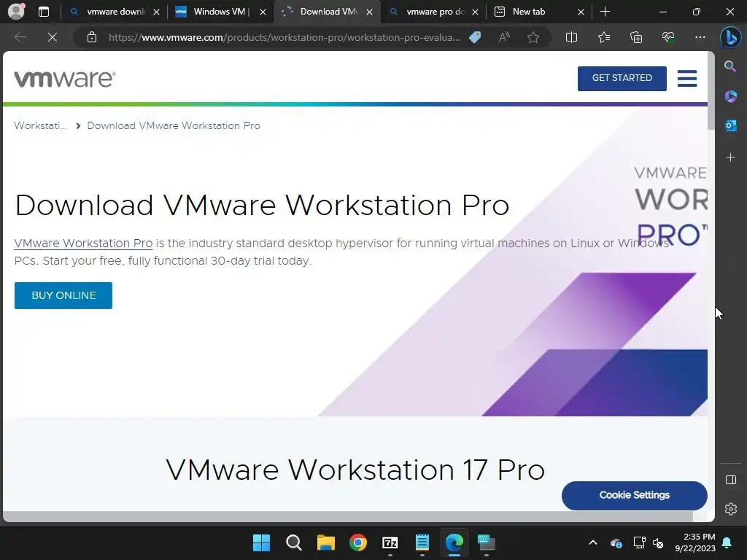Open Cookie Settings
This screenshot has height=560, width=747.
tap(634, 495)
